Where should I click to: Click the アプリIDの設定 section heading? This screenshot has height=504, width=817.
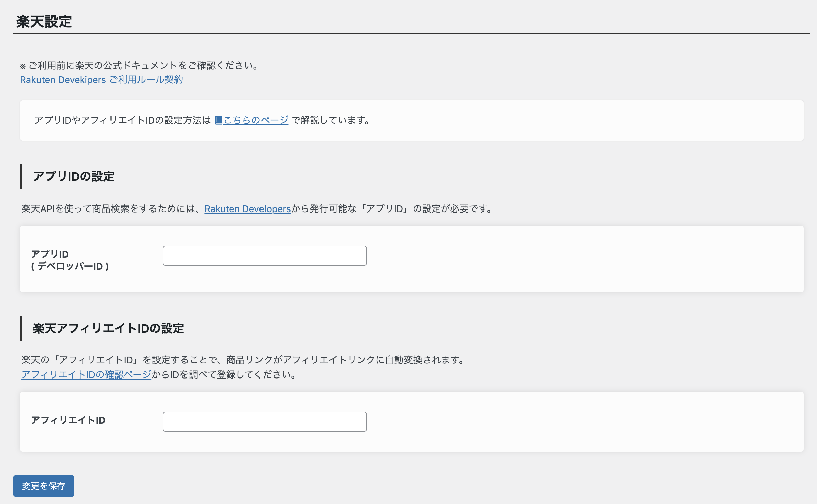pos(74,176)
